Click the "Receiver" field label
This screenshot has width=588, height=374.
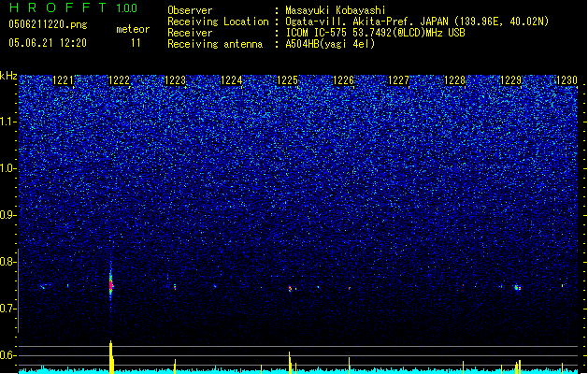190,33
